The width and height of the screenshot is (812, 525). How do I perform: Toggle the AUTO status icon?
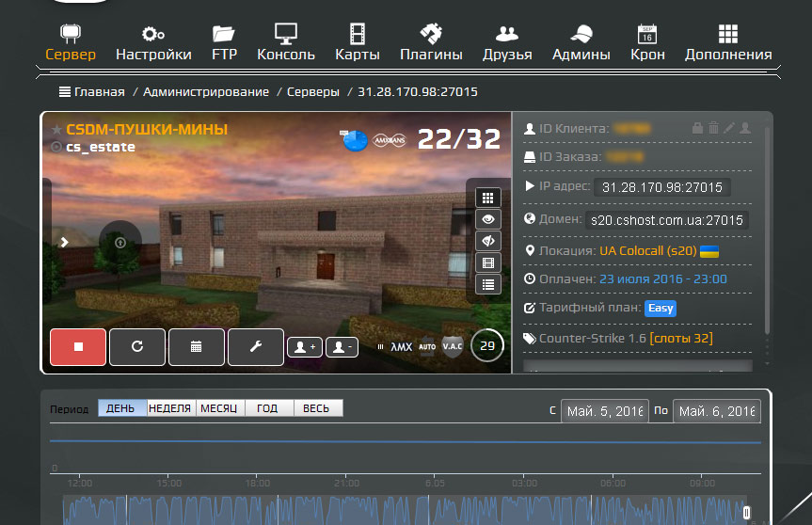point(427,347)
